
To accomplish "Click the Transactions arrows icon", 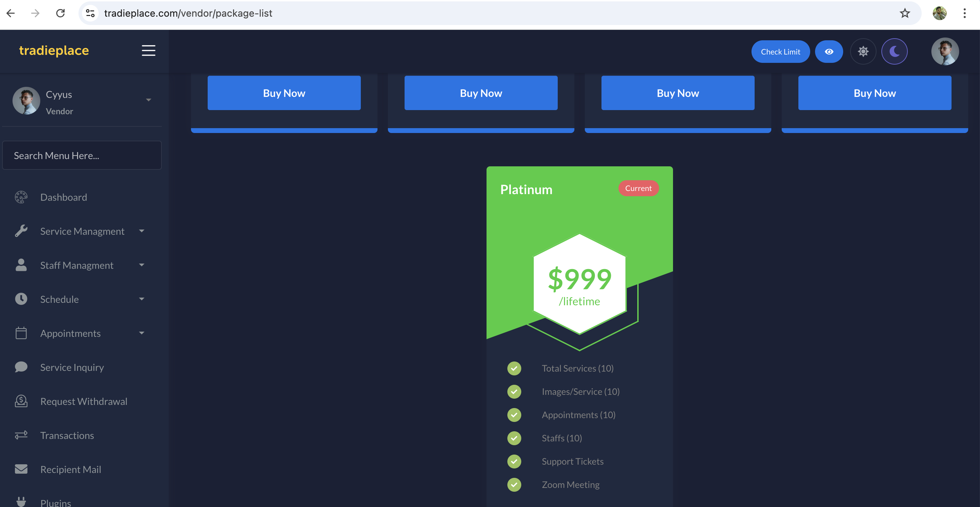I will (21, 435).
